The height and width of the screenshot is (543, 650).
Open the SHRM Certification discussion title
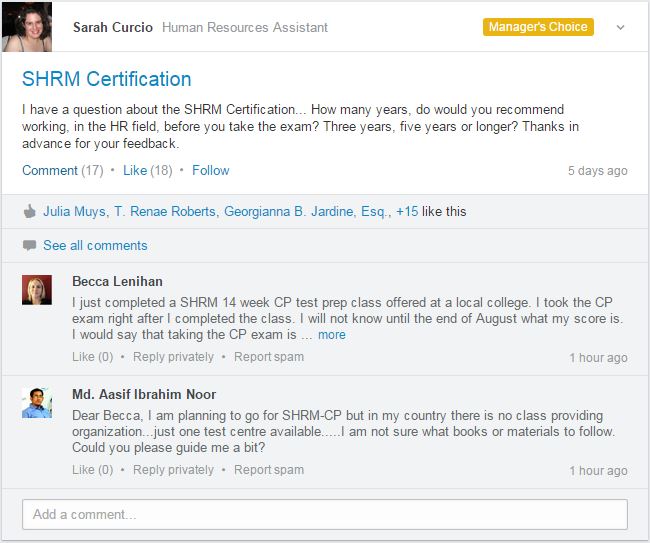point(107,79)
